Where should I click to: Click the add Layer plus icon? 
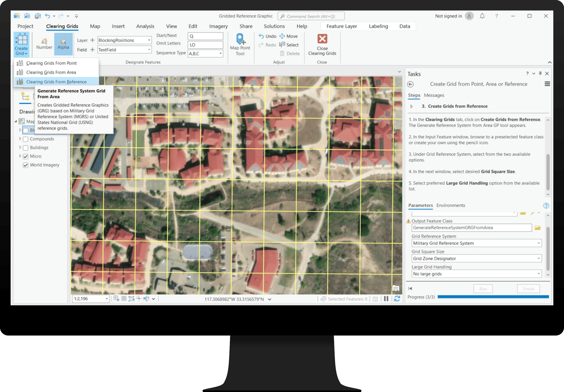(92, 40)
